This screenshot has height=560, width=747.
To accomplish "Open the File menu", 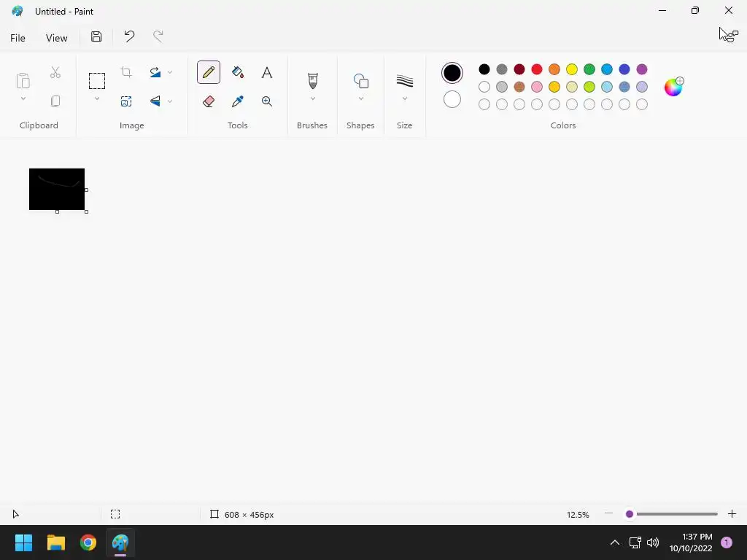I will [18, 38].
